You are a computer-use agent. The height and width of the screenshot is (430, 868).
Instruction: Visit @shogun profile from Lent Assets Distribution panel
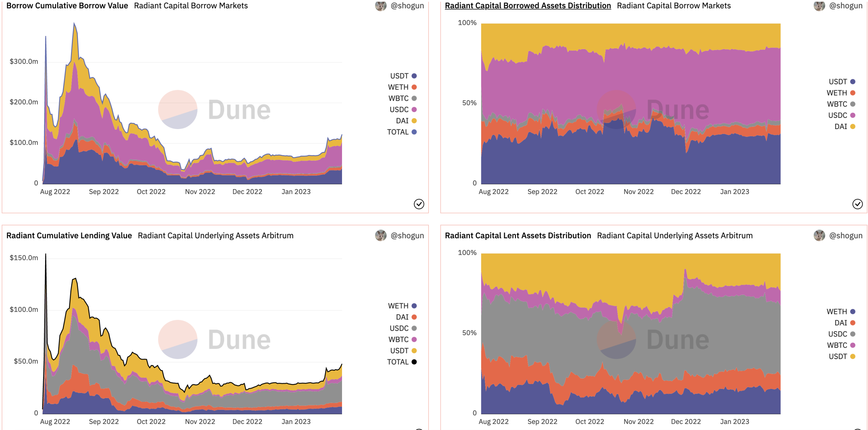click(x=846, y=235)
